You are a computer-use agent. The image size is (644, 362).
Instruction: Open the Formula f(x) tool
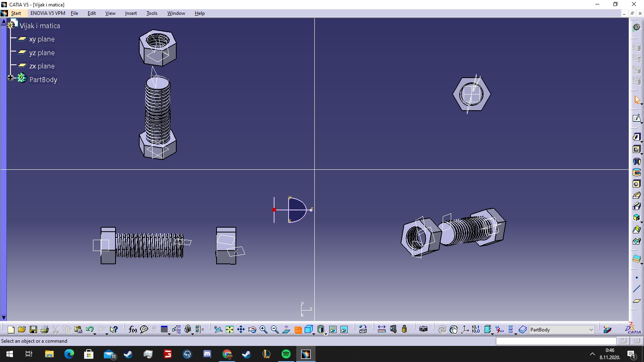(132, 330)
